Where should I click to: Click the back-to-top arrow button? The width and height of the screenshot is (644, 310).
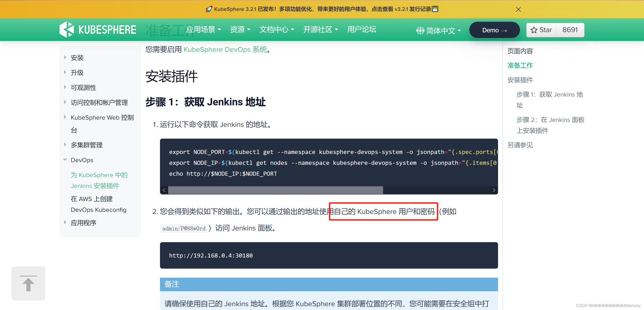click(28, 283)
